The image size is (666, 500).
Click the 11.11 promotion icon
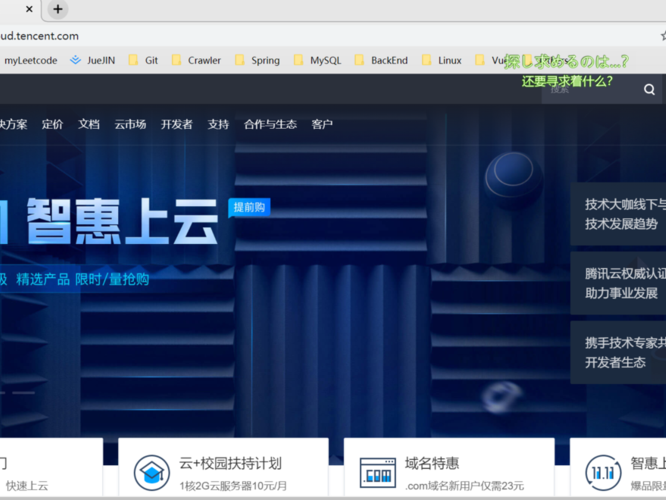pos(603,472)
